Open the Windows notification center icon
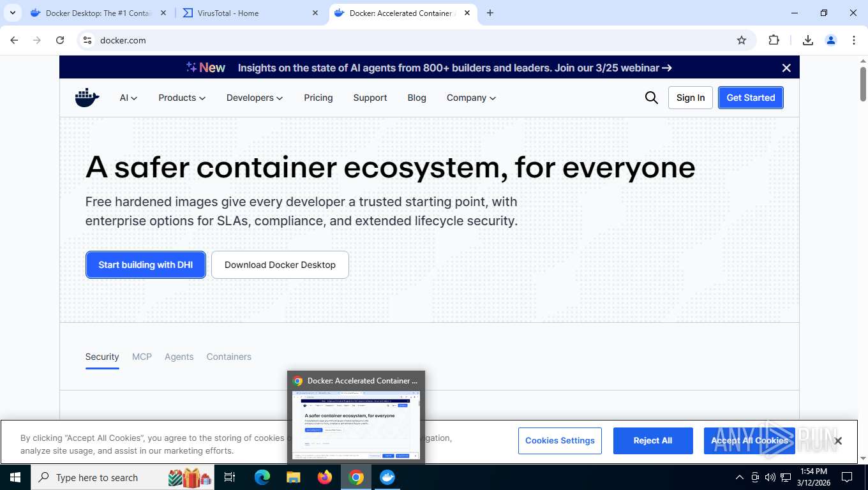The height and width of the screenshot is (490, 868). (x=847, y=477)
